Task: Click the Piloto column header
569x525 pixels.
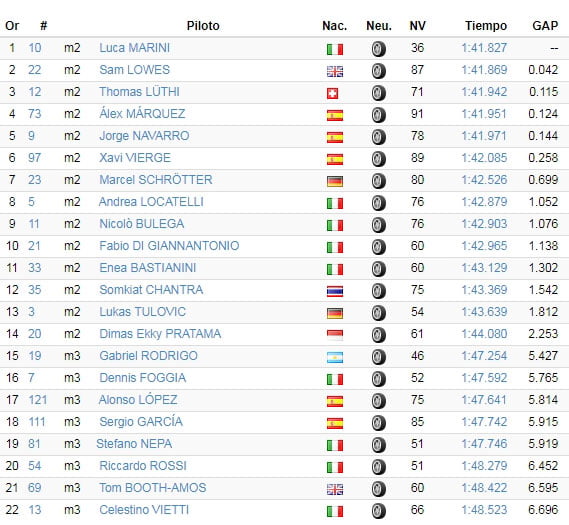Action: 203,26
